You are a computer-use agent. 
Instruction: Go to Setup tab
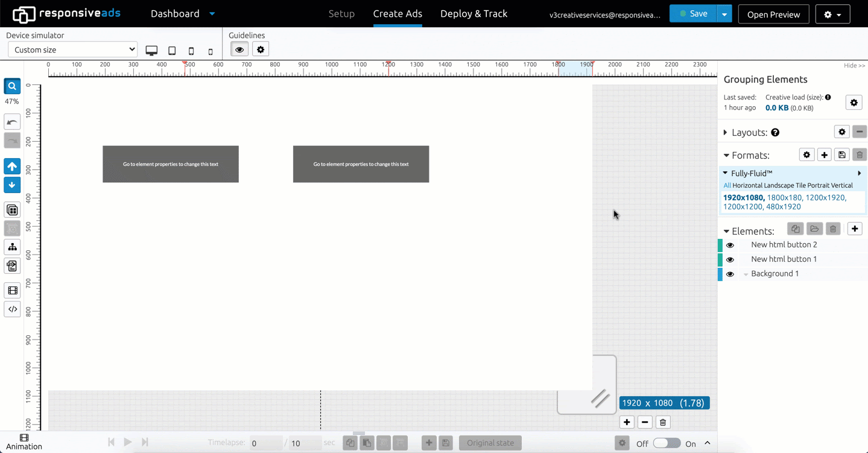[x=341, y=13]
